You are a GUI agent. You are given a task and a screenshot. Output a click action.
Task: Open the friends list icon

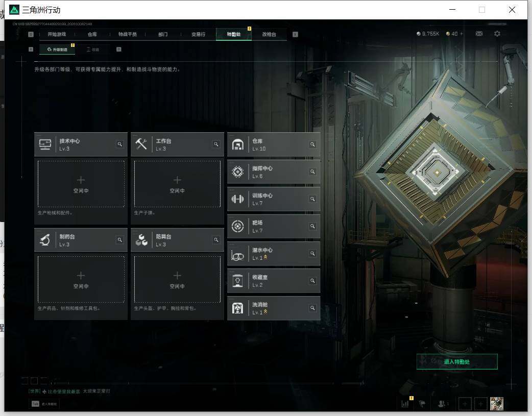pos(442,404)
